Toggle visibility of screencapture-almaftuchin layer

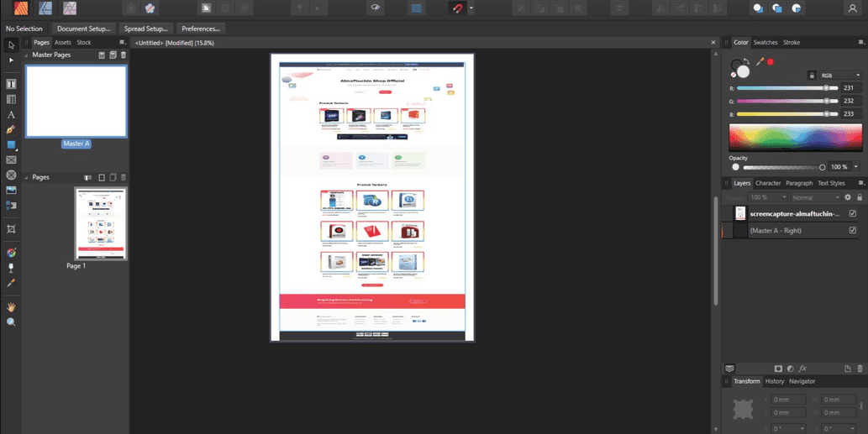853,213
